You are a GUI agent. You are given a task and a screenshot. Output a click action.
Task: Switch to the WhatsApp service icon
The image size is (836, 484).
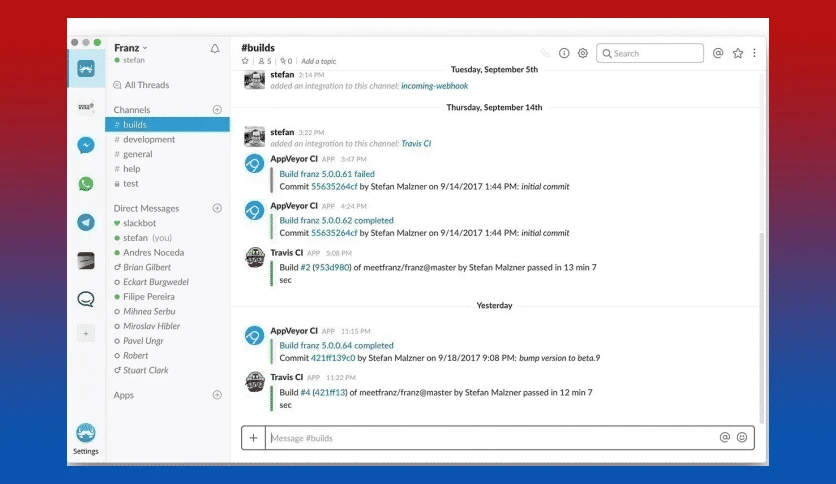coord(86,184)
